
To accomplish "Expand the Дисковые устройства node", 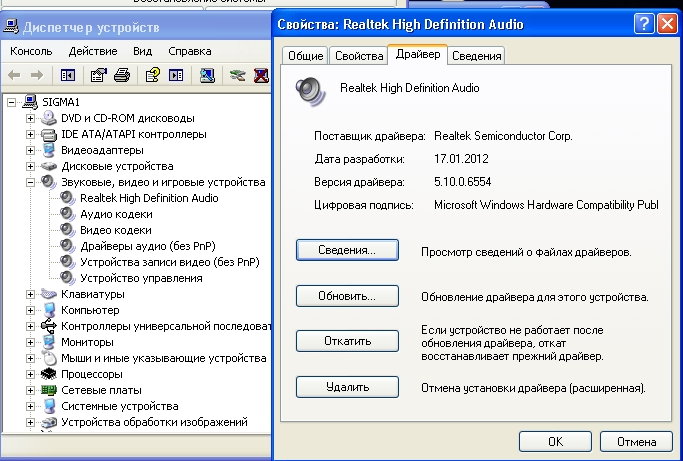I will click(30, 166).
